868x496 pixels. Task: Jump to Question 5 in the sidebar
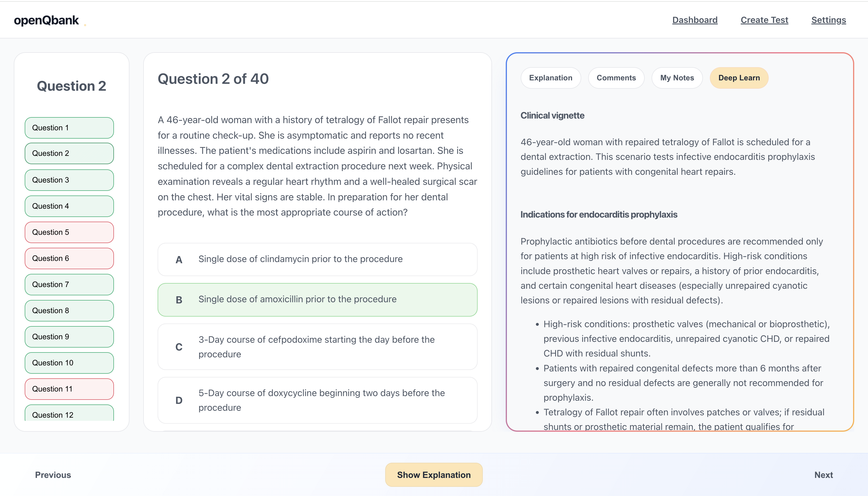click(69, 232)
